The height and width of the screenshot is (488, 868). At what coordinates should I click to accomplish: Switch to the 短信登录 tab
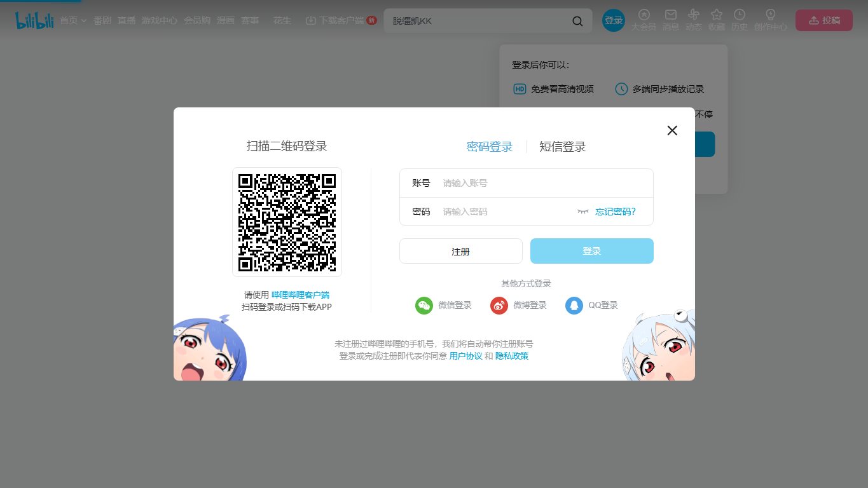pyautogui.click(x=563, y=147)
